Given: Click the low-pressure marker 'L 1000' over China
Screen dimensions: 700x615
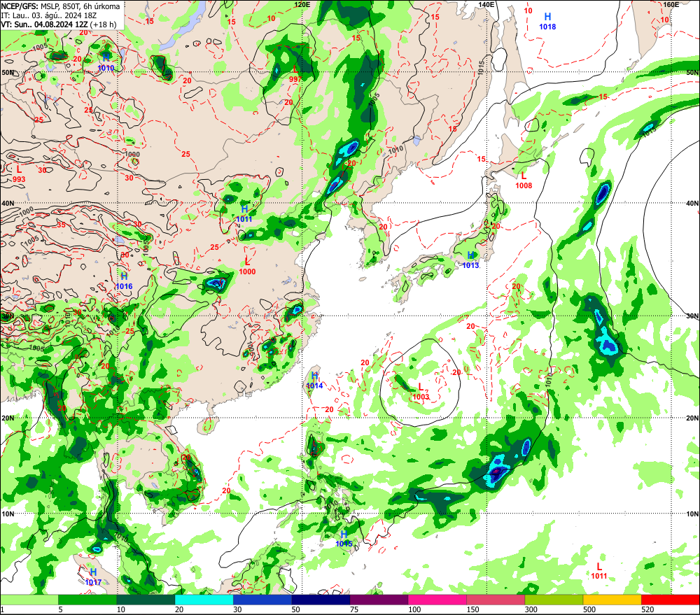Looking at the screenshot, I should click(247, 267).
